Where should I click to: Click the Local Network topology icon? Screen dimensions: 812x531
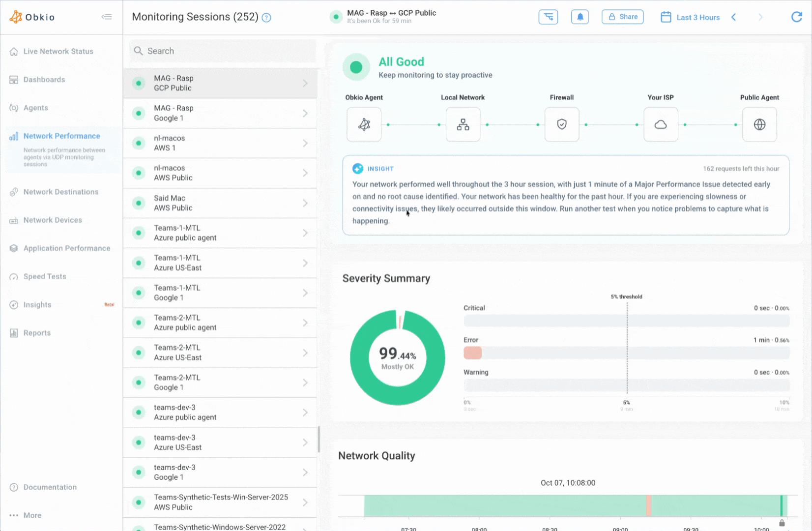[463, 124]
